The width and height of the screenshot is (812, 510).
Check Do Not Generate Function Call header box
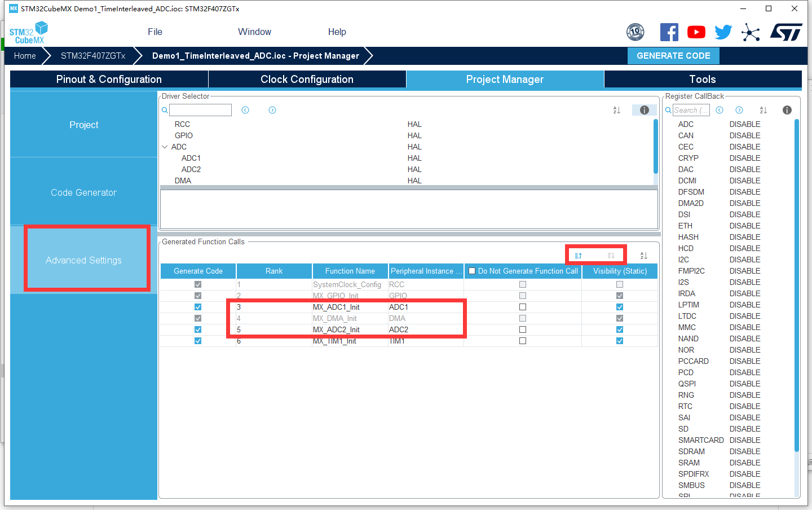point(472,271)
